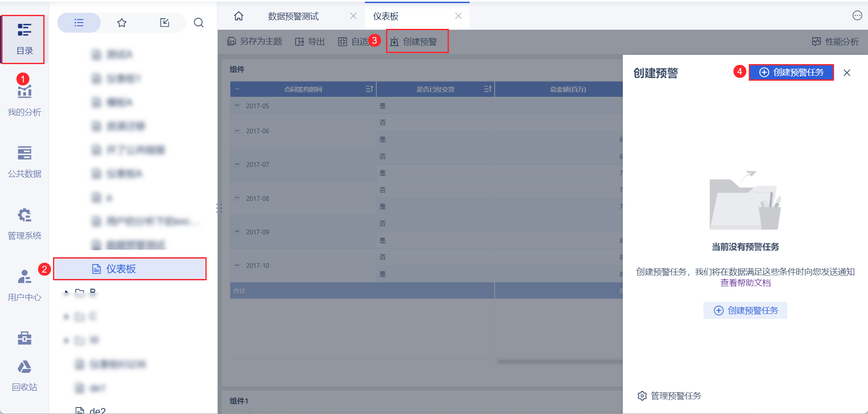The image size is (868, 414).
Task: Open the 目录 directory sidebar item
Action: (24, 39)
